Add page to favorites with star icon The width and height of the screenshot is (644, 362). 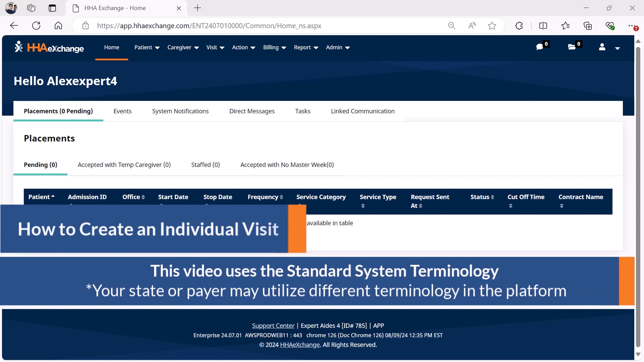coord(492,26)
